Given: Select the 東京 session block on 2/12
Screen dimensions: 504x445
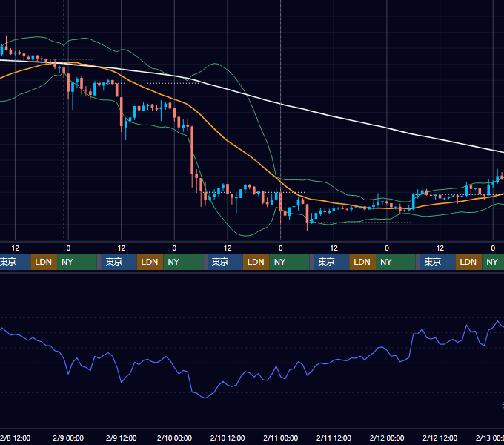Looking at the screenshot, I should pyautogui.click(x=437, y=262).
